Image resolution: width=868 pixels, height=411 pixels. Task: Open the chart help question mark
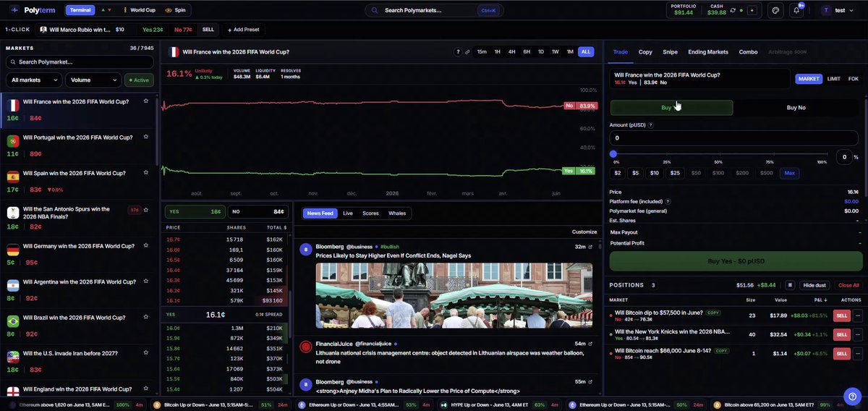click(x=458, y=52)
